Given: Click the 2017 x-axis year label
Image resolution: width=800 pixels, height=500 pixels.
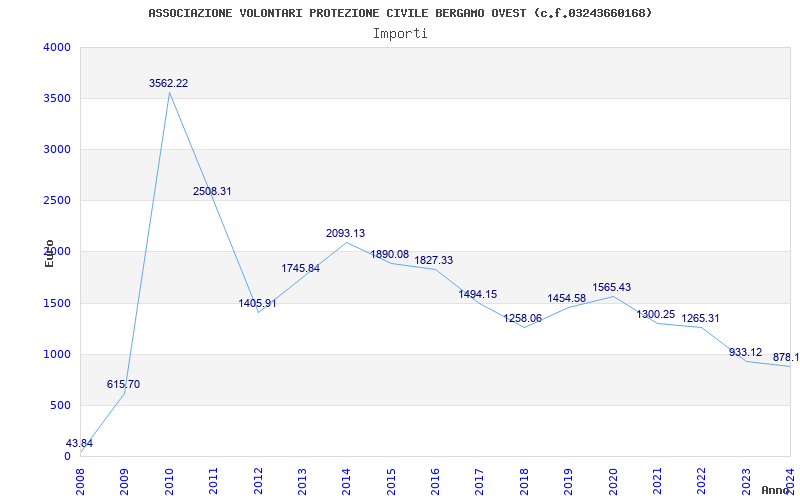Looking at the screenshot, I should pyautogui.click(x=480, y=481).
